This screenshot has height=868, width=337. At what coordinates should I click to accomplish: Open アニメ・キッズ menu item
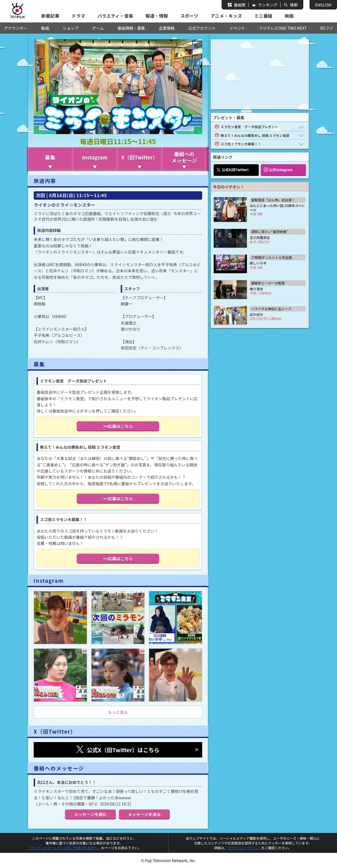click(226, 16)
